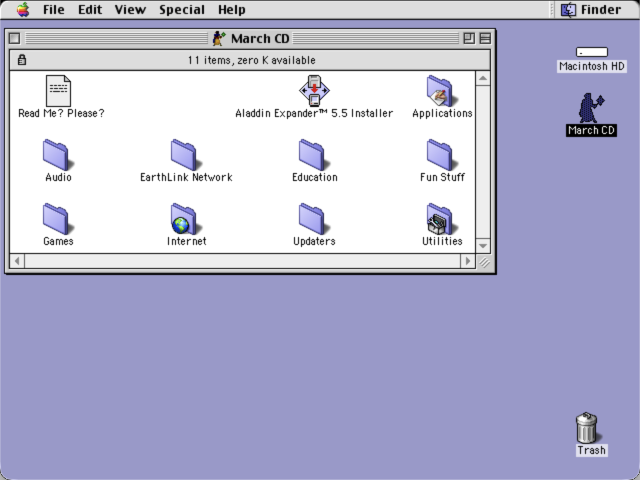Open the Finder application menu
Screen dimensions: 640x480
point(591,9)
